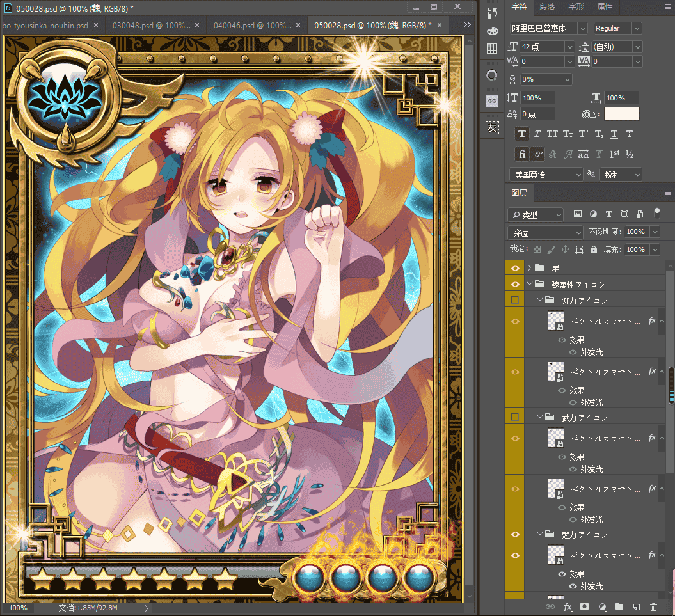Image resolution: width=675 pixels, height=616 pixels.
Task: Add layer style via fx button
Action: 568,606
